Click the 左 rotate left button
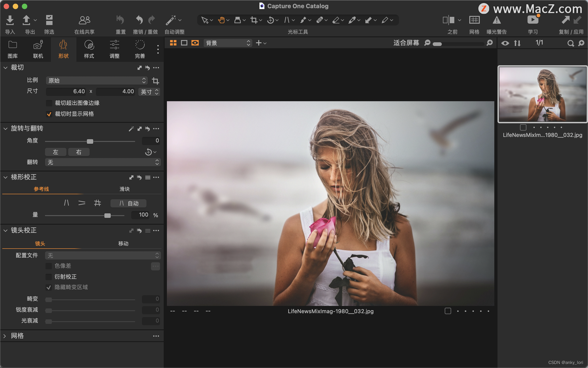 55,152
